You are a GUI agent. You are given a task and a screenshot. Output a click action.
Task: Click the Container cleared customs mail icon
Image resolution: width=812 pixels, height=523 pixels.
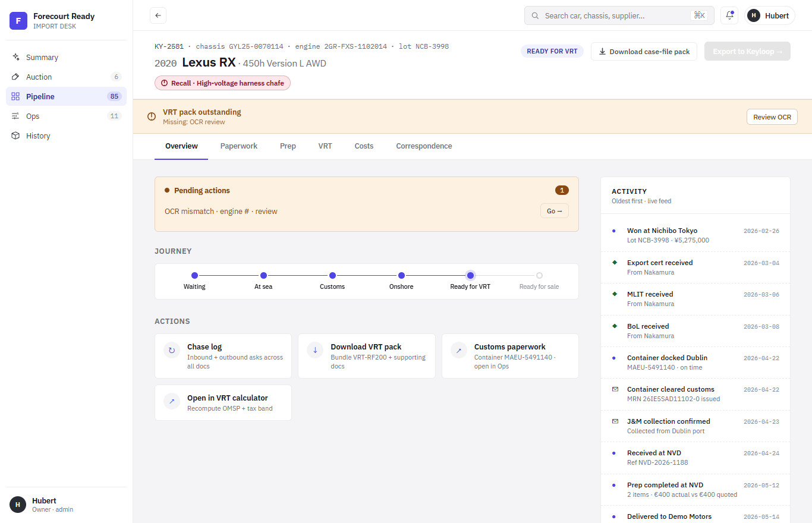(x=615, y=389)
